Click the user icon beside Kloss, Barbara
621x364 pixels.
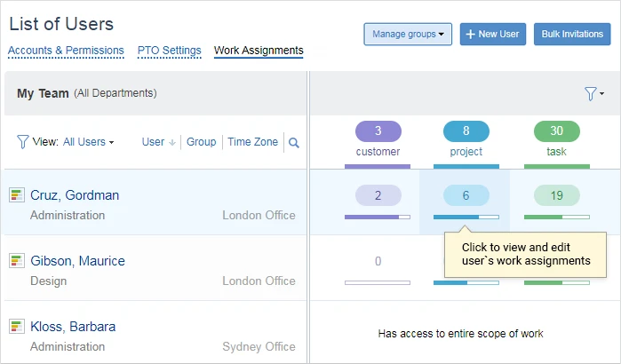coord(16,327)
